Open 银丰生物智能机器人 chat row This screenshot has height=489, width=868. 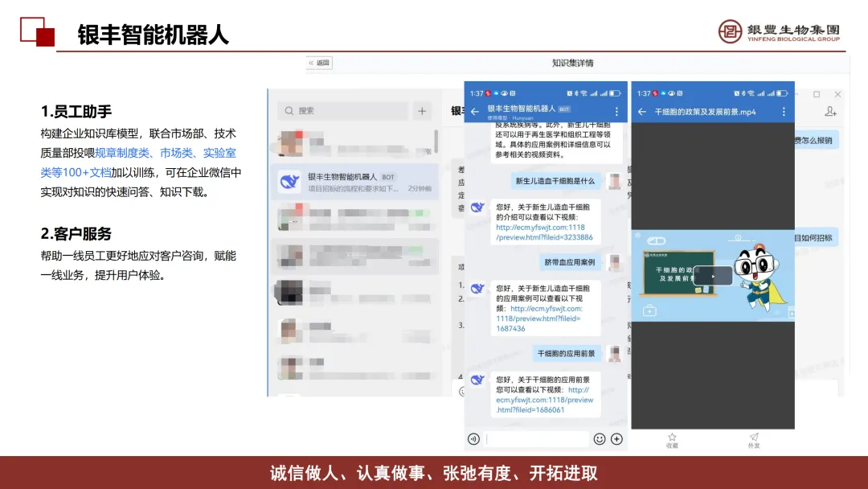[355, 182]
